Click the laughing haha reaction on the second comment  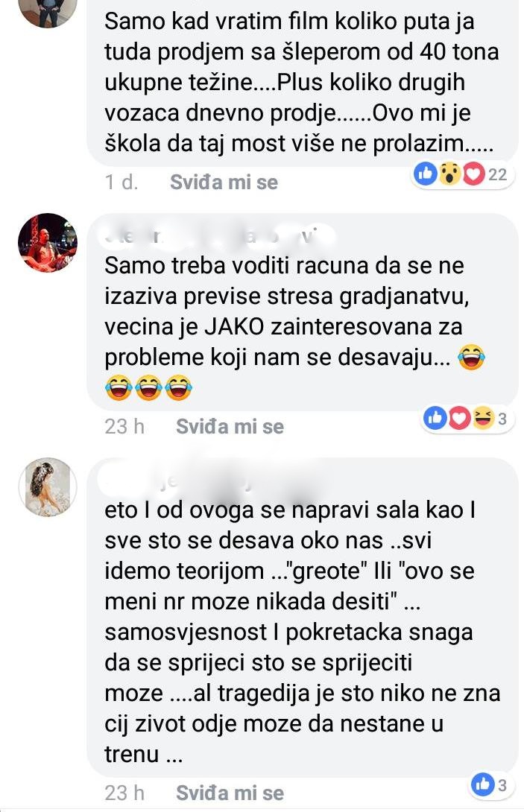[482, 418]
